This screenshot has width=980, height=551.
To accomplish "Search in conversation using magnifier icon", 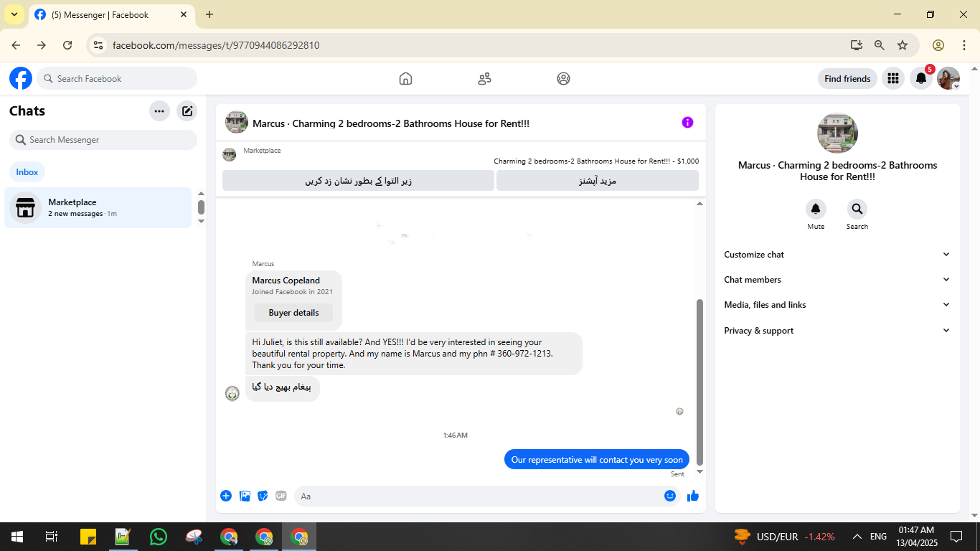I will pos(857,209).
